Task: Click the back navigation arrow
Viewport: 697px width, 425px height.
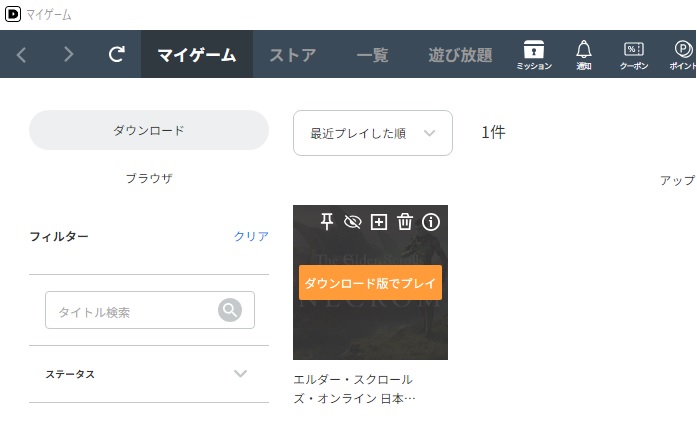Action: click(21, 55)
